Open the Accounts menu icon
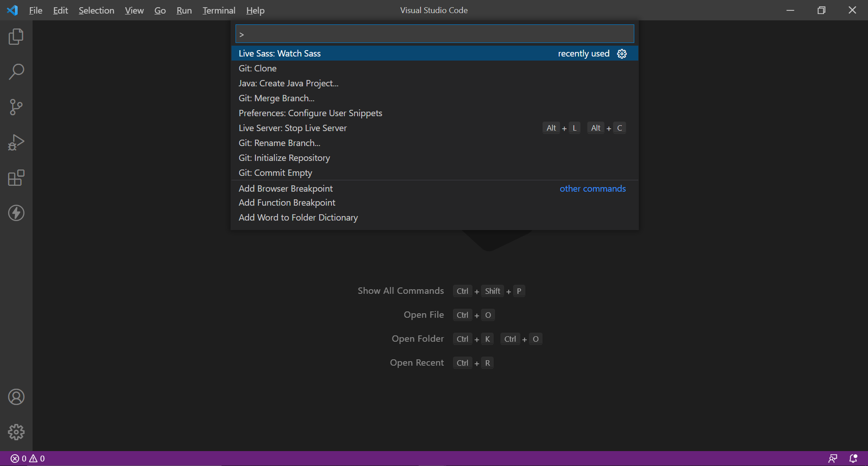The height and width of the screenshot is (466, 868). click(16, 397)
